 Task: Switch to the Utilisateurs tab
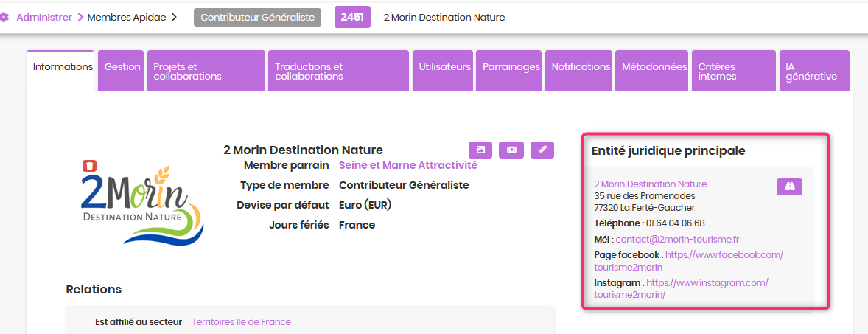click(x=443, y=71)
